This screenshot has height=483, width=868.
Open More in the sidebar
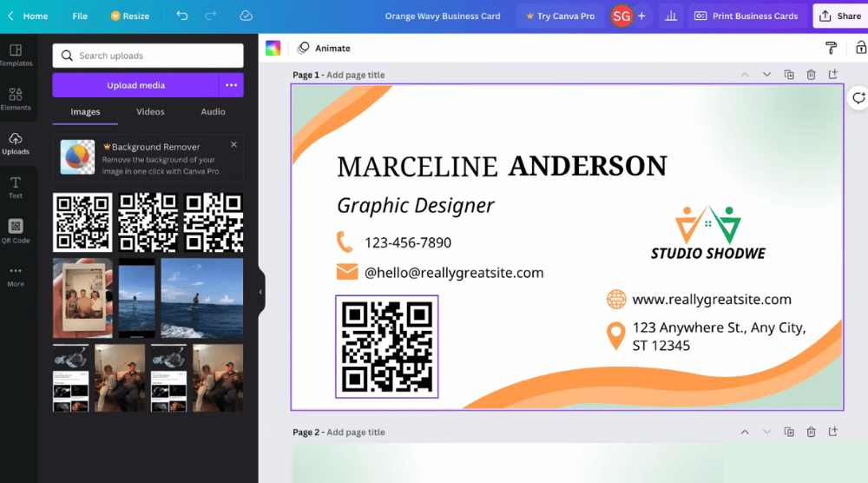pyautogui.click(x=16, y=276)
